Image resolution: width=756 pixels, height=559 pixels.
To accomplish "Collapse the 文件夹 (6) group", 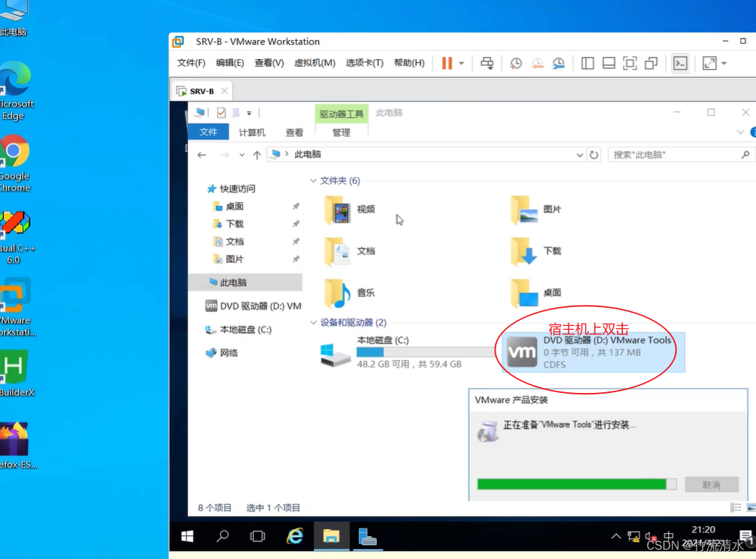I will tap(313, 181).
